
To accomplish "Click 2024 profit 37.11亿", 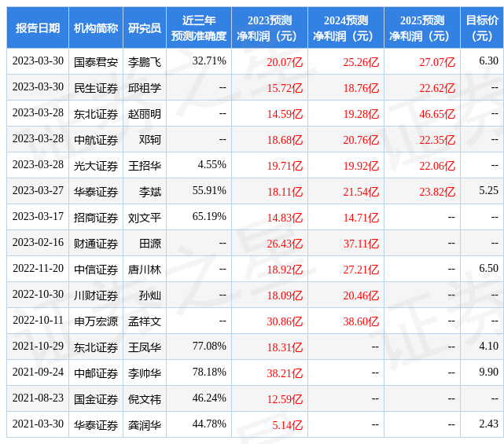I will tap(361, 244).
